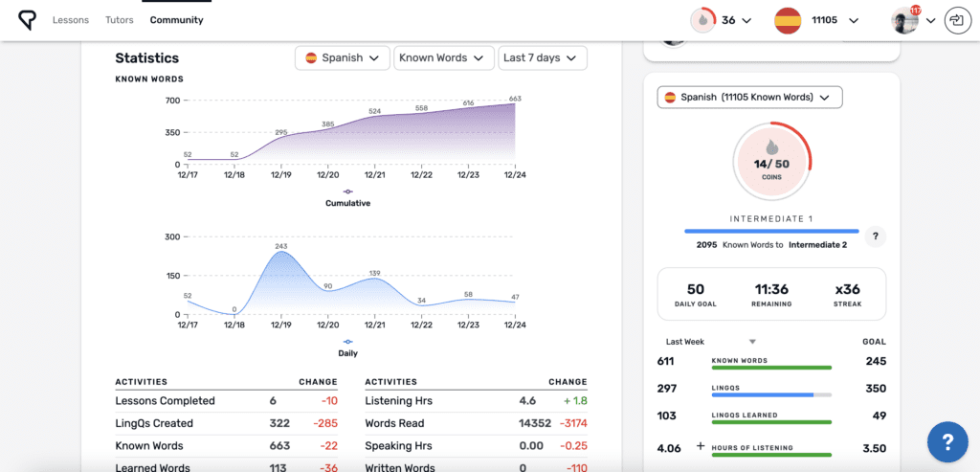Click the streak flame icon in header
Image resolution: width=980 pixels, height=472 pixels.
pos(702,20)
